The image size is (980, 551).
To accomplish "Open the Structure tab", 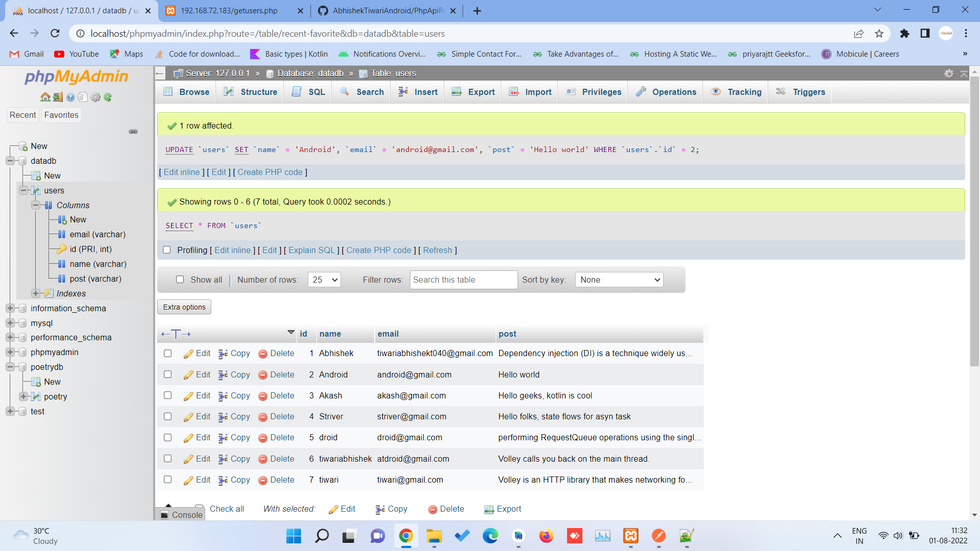I will click(250, 92).
